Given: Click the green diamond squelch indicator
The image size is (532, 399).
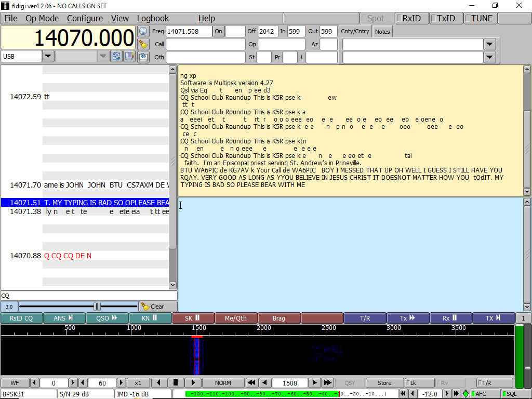Looking at the screenshot, I should coord(465,394).
